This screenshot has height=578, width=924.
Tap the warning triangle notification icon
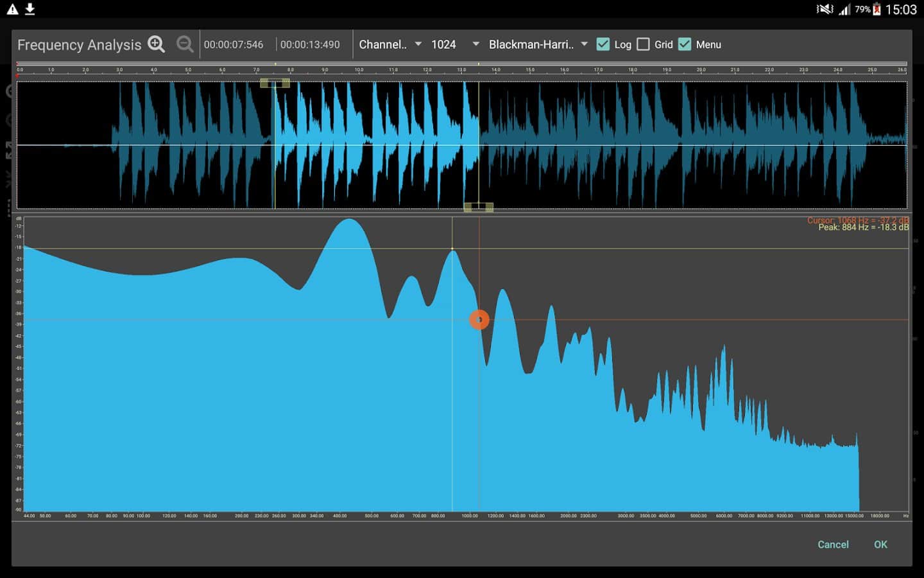point(12,9)
